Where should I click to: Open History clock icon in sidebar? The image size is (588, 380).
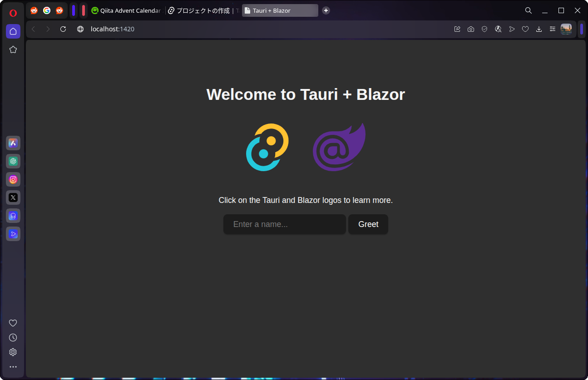click(x=13, y=337)
